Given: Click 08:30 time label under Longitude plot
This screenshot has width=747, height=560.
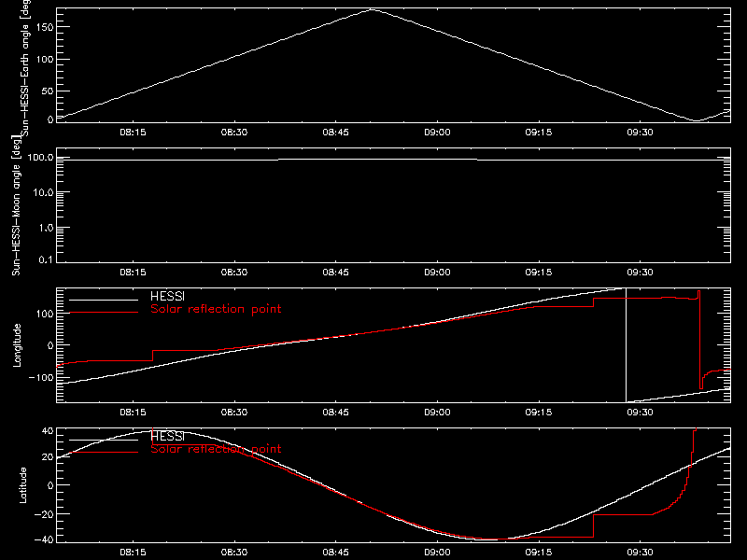Looking at the screenshot, I should (x=234, y=412).
